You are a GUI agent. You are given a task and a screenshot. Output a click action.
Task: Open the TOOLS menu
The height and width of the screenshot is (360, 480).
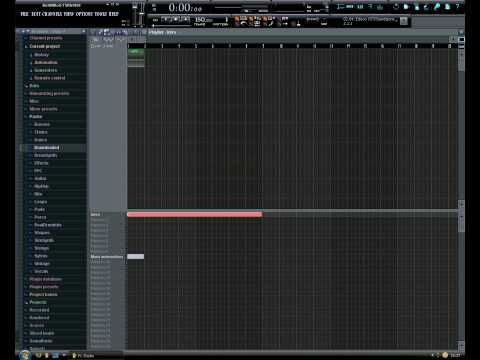pos(100,14)
